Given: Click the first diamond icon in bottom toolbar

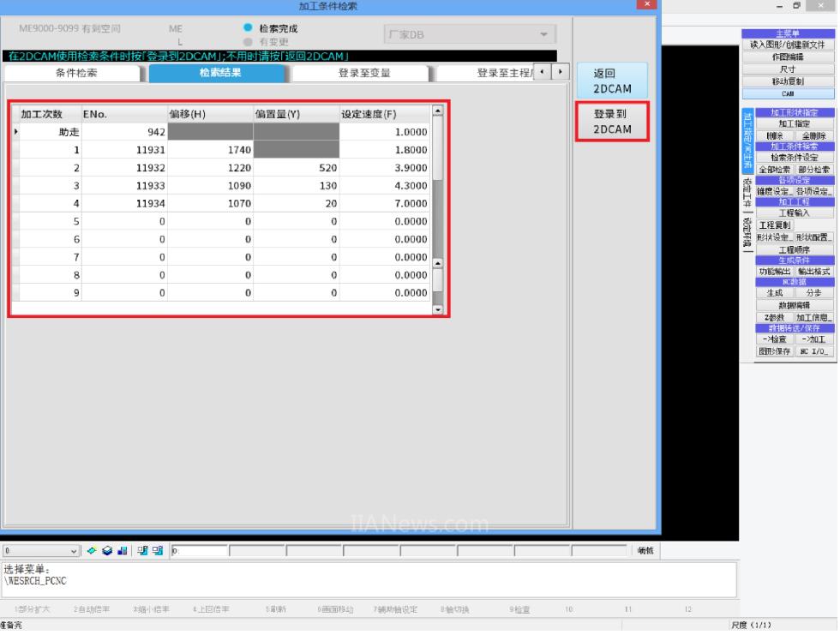Looking at the screenshot, I should [x=93, y=550].
